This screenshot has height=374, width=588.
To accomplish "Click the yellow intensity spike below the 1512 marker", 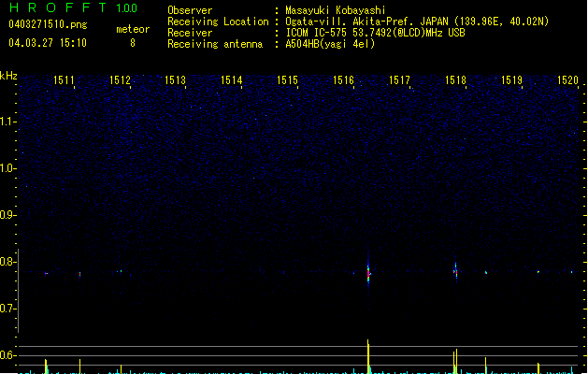I will (x=121, y=368).
